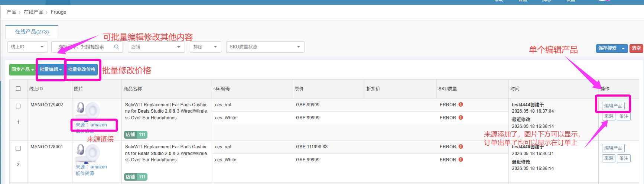Click ces_red SKU in MANGO129402 row
The width and height of the screenshot is (644, 184).
[223, 105]
